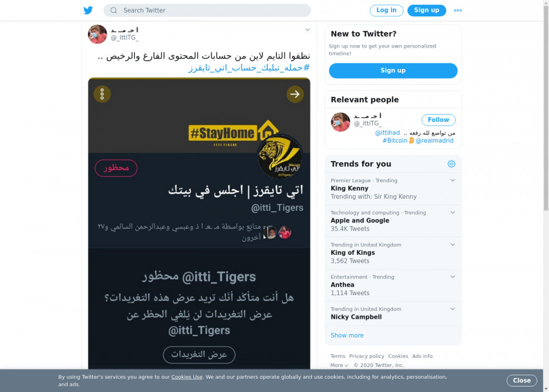Click Sign up in New to Twitter panel

pyautogui.click(x=393, y=71)
